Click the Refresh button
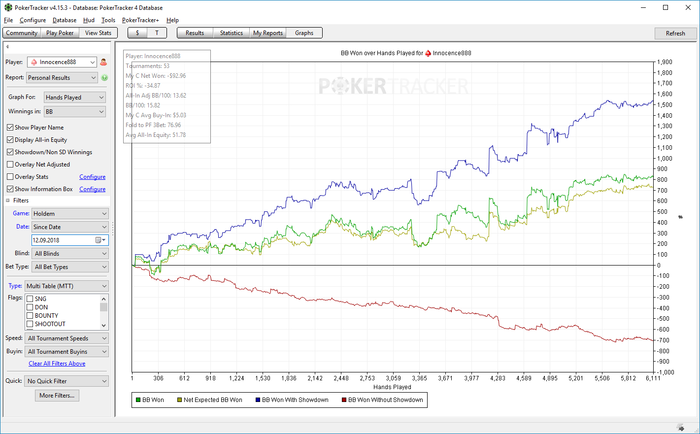 coord(675,33)
